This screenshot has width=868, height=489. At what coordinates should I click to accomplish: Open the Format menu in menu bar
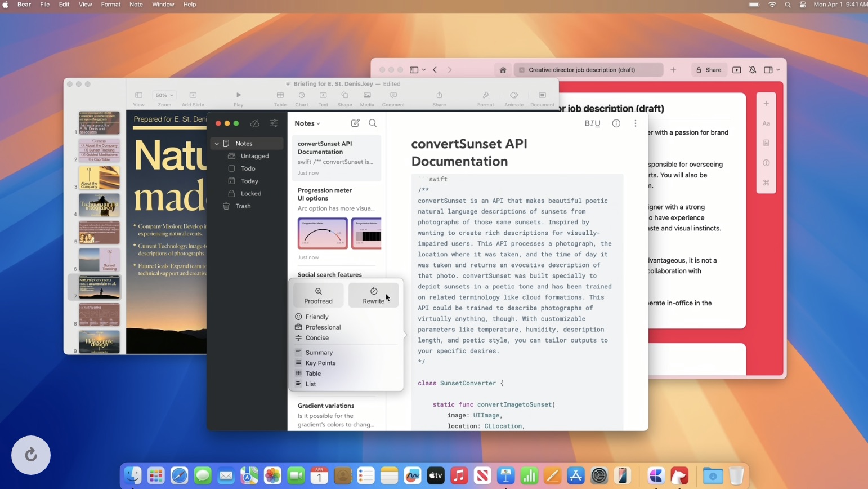(110, 5)
